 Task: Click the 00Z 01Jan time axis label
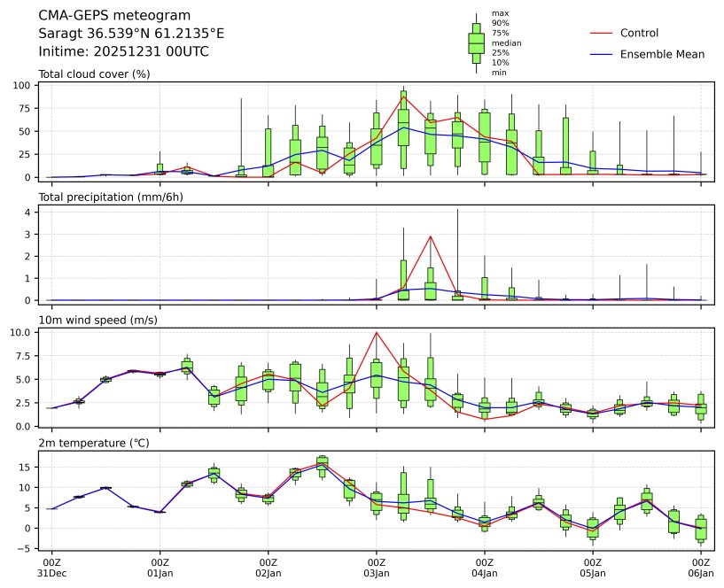(x=160, y=568)
